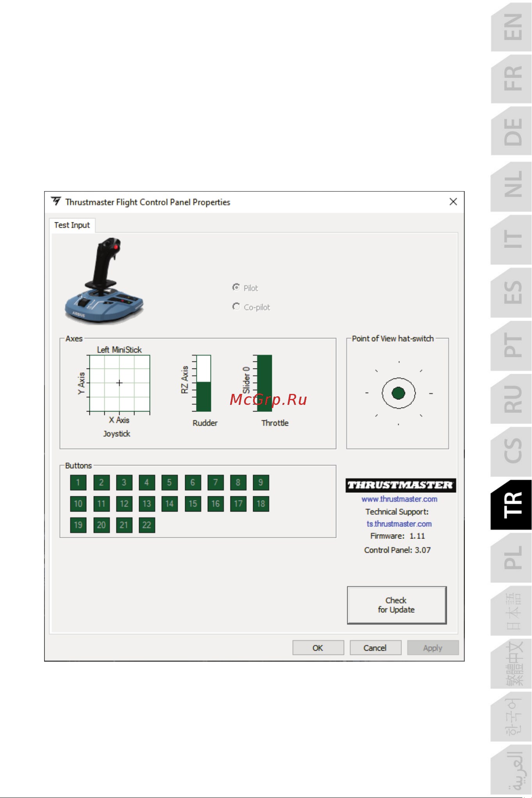Click button indicator 22
The image size is (532, 798).
tap(146, 525)
